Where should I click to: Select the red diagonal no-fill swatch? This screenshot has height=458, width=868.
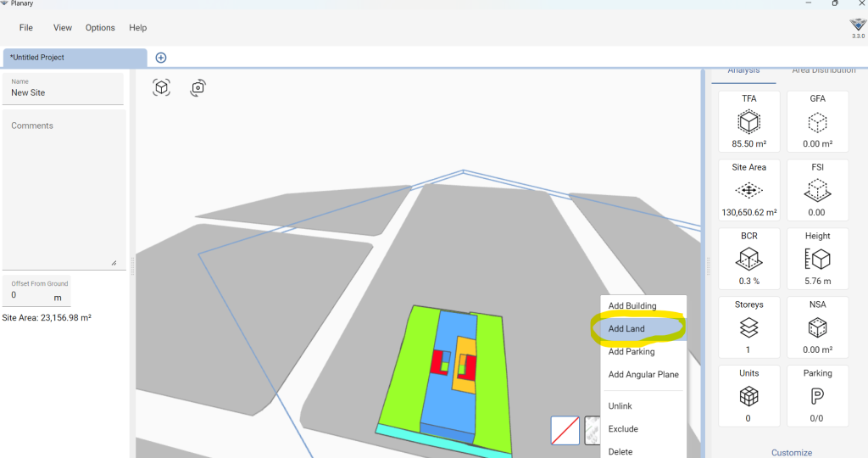(565, 430)
